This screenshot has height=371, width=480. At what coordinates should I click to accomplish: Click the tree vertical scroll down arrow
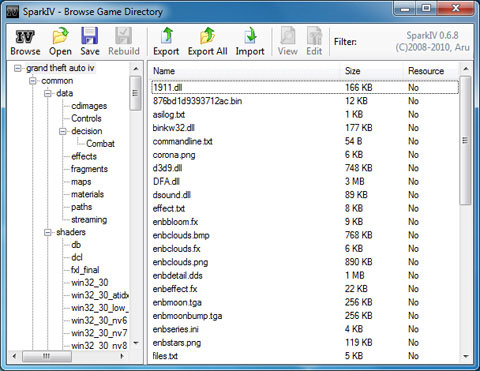tap(136, 343)
